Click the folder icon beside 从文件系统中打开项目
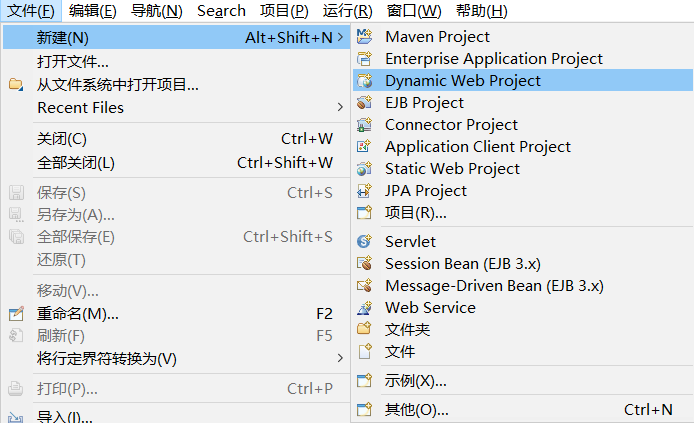The height and width of the screenshot is (423, 694). coord(16,84)
